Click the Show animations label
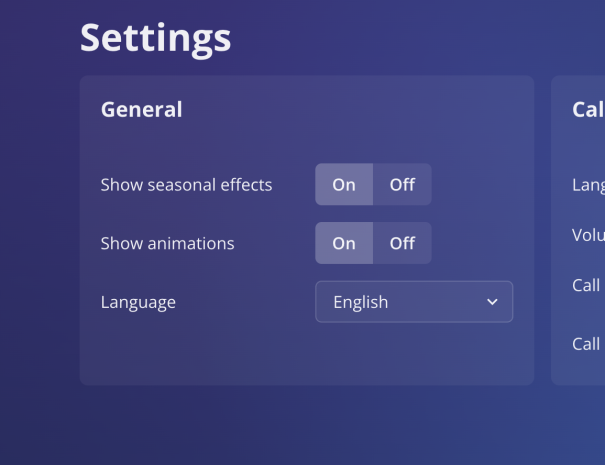 pyautogui.click(x=167, y=243)
